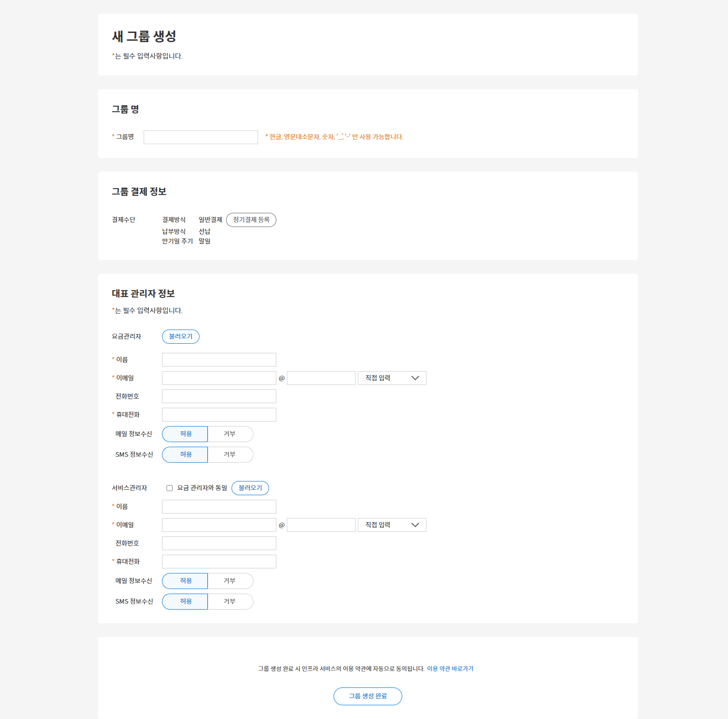Click 불러오기 button next to 요금관리자
This screenshot has width=728, height=719.
click(x=181, y=337)
